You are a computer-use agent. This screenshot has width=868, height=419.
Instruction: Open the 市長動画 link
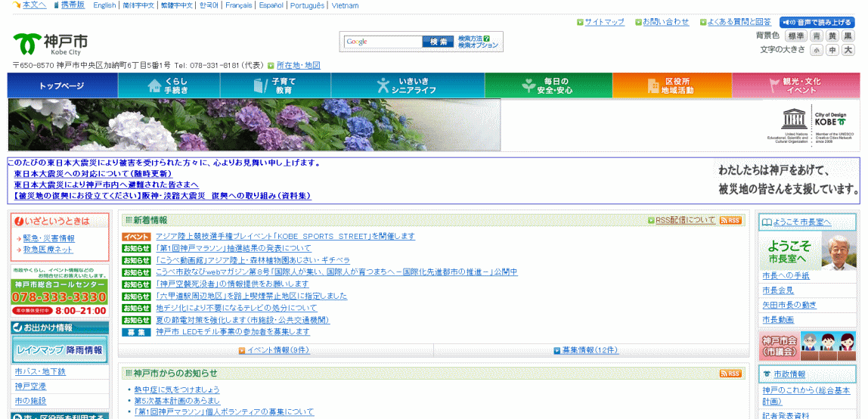tap(778, 320)
